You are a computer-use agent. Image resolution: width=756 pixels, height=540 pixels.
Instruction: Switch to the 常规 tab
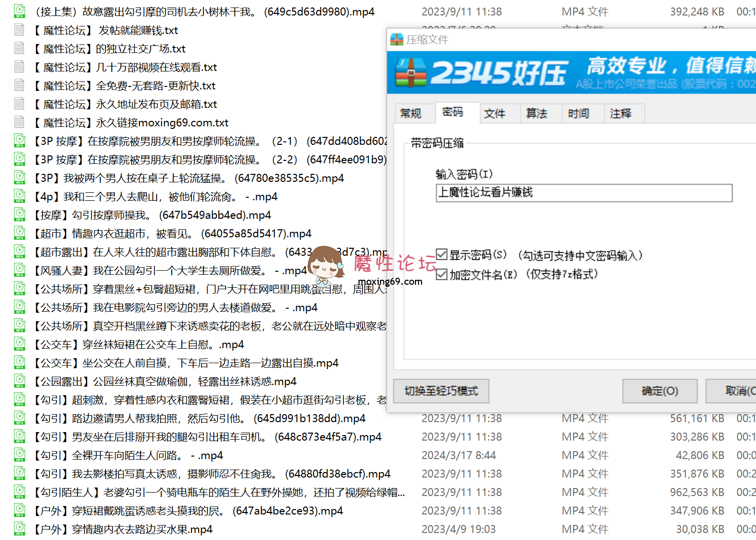(413, 113)
